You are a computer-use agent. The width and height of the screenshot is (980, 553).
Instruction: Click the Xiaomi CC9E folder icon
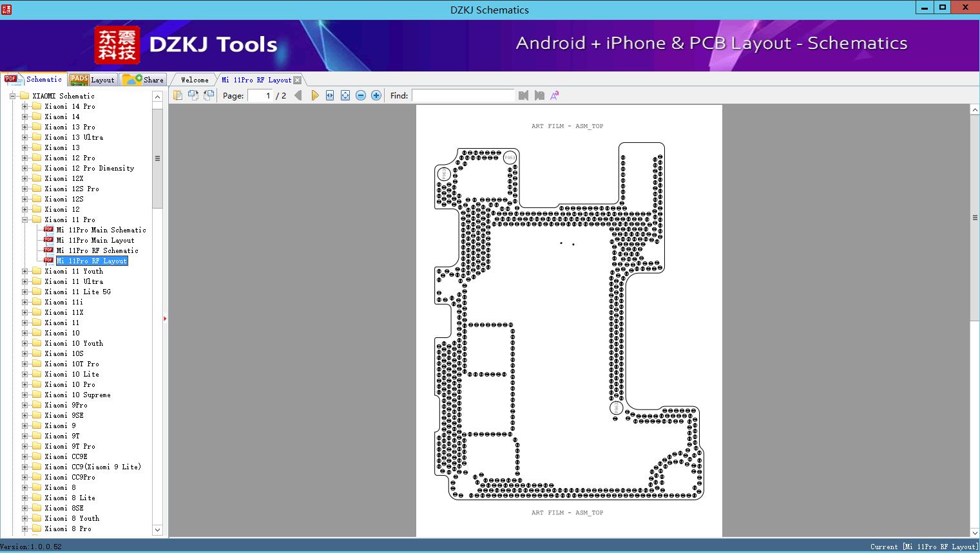click(37, 456)
